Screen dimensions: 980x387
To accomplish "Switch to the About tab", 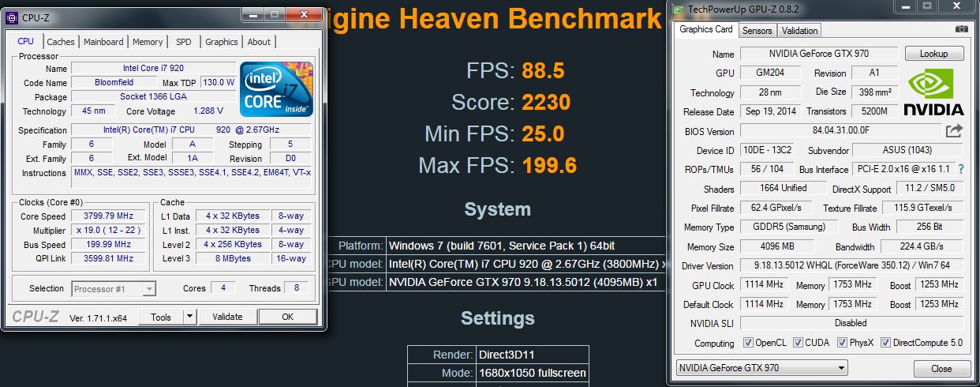I will [259, 42].
